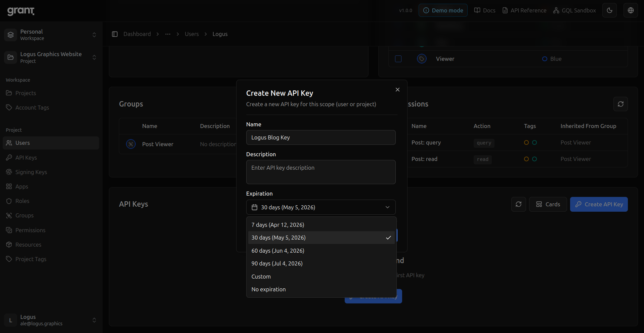The width and height of the screenshot is (644, 333).
Task: Open Users in sidebar
Action: (x=51, y=143)
